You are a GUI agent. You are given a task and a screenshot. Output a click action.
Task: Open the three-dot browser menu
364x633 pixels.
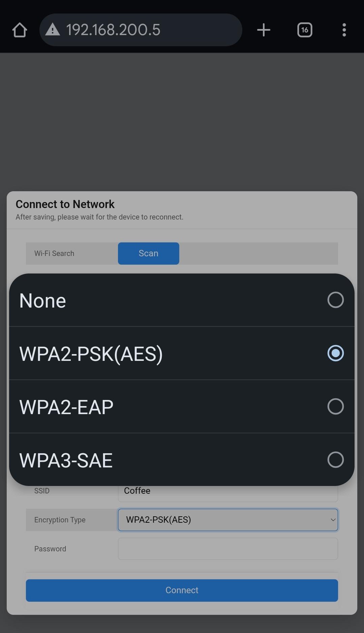click(x=344, y=30)
